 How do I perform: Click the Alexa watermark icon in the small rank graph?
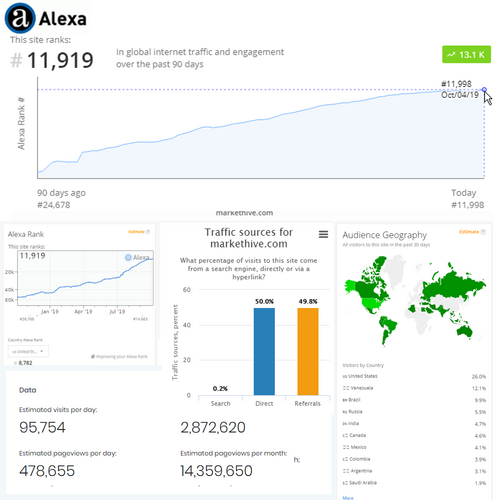pos(128,257)
